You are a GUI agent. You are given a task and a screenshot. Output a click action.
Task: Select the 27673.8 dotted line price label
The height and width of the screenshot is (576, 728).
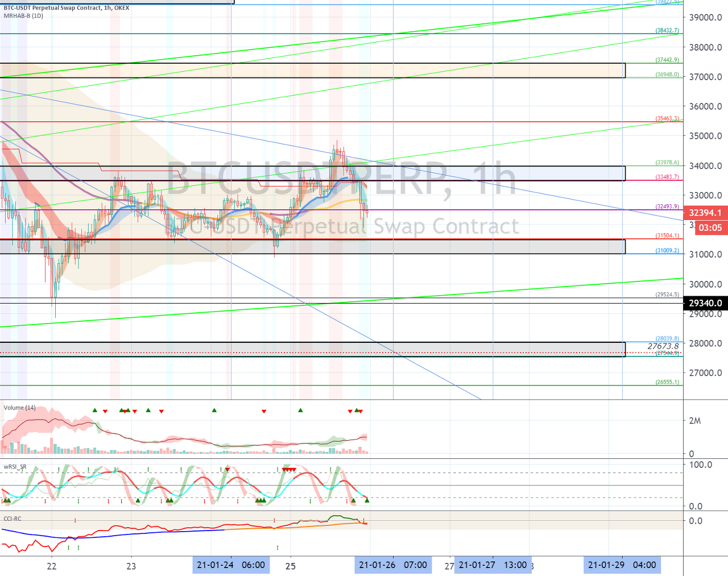pyautogui.click(x=663, y=346)
